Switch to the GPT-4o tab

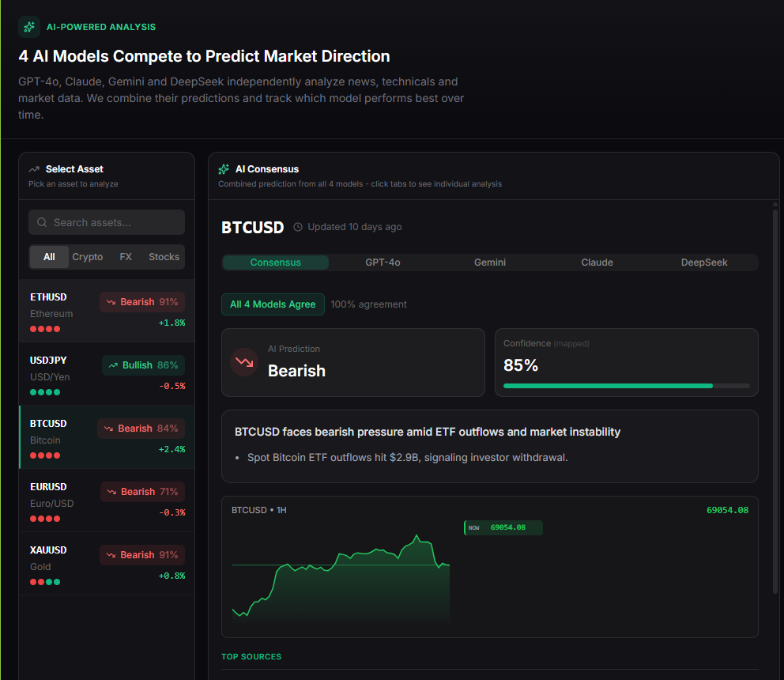click(383, 262)
